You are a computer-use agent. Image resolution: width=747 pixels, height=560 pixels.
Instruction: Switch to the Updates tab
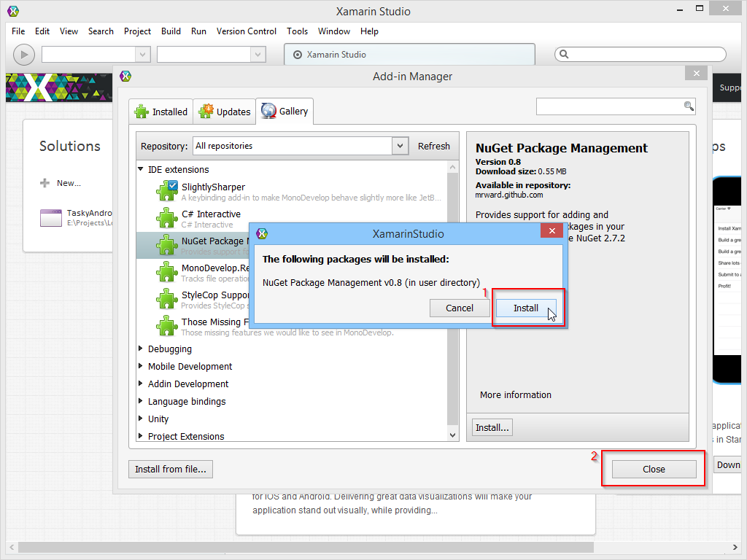[225, 112]
